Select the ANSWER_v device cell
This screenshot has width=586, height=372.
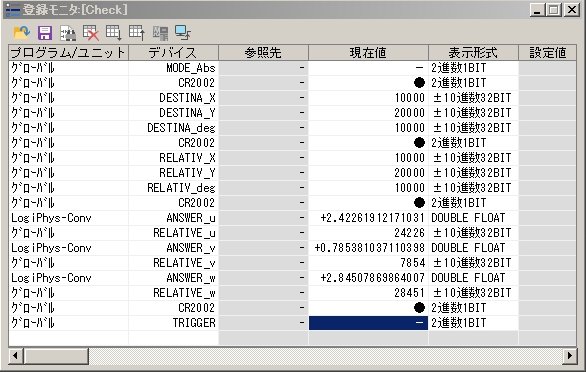pyautogui.click(x=173, y=248)
